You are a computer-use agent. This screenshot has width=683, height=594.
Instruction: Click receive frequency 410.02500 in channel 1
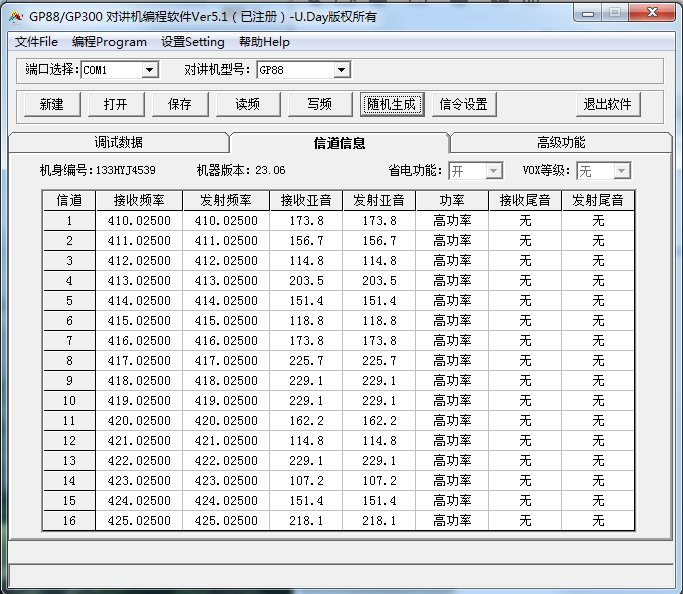139,221
